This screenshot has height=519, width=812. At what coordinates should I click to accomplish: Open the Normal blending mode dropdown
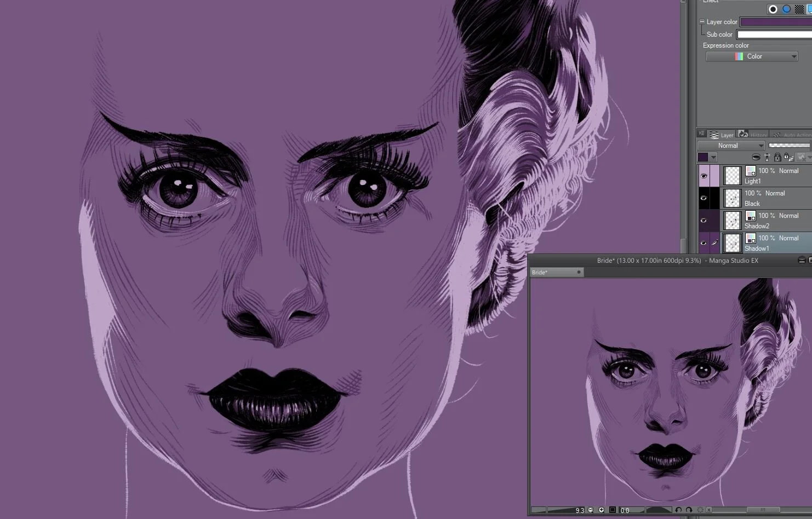tap(731, 146)
